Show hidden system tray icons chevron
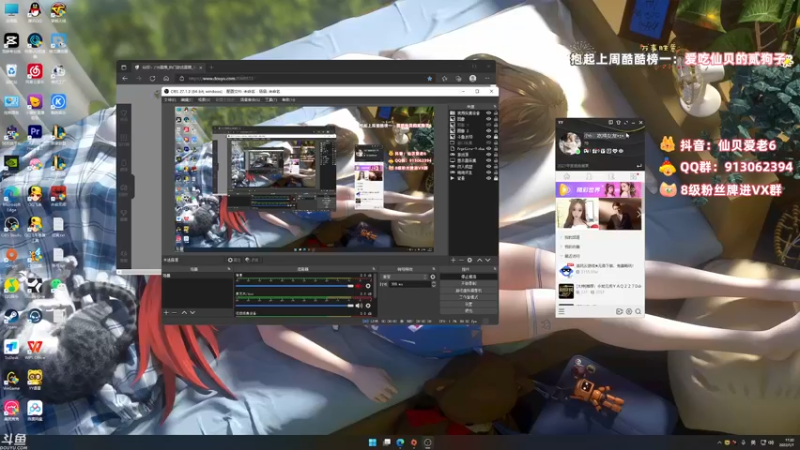Image resolution: width=800 pixels, height=450 pixels. 719,443
